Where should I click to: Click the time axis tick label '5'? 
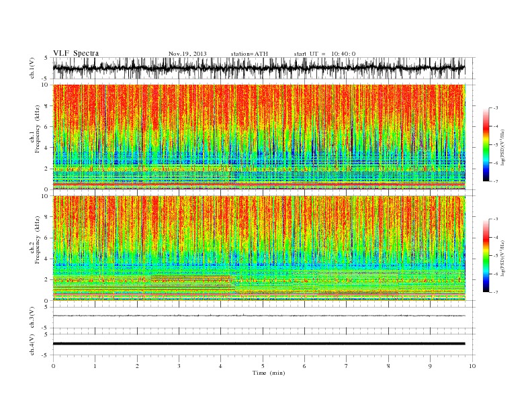point(263,366)
